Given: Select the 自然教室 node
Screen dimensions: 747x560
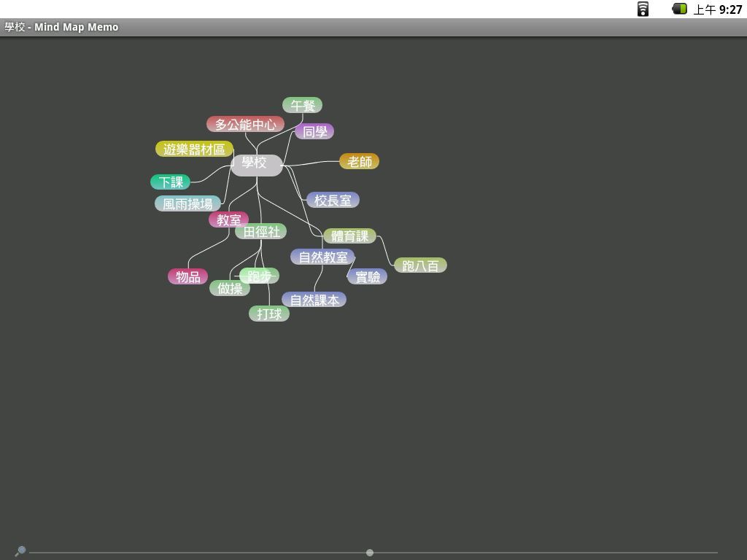Looking at the screenshot, I should point(322,257).
